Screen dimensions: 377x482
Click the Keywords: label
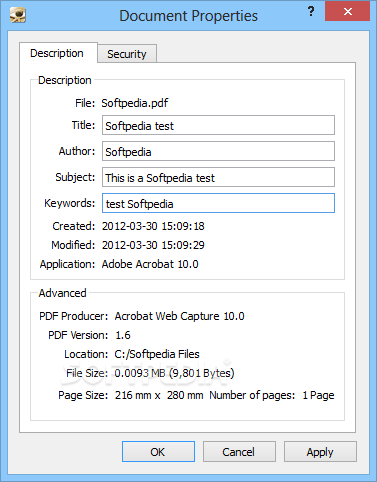[x=70, y=203]
